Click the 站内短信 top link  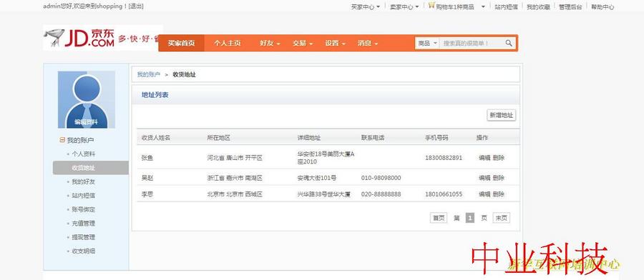point(506,7)
